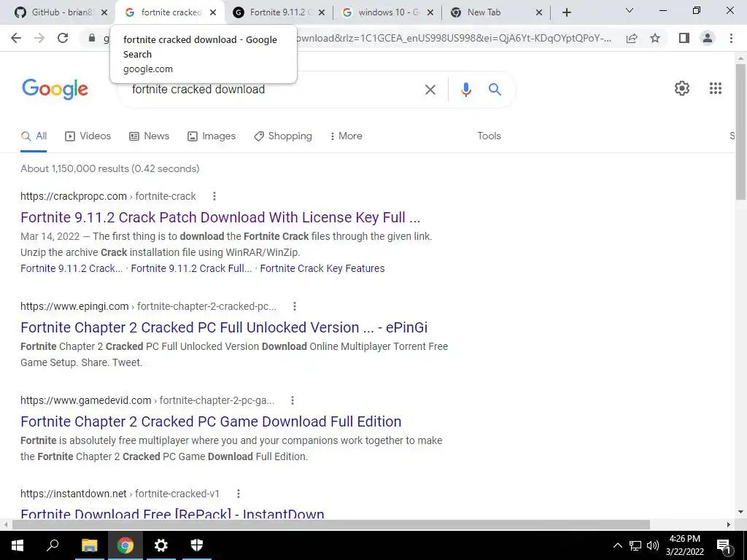Open the Tools search options
Screen dimensions: 747x560
pyautogui.click(x=489, y=136)
